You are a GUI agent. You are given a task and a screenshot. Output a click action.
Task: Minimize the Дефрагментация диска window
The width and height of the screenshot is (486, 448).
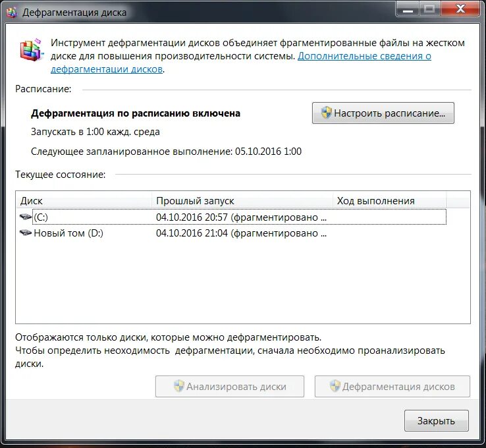408,9
